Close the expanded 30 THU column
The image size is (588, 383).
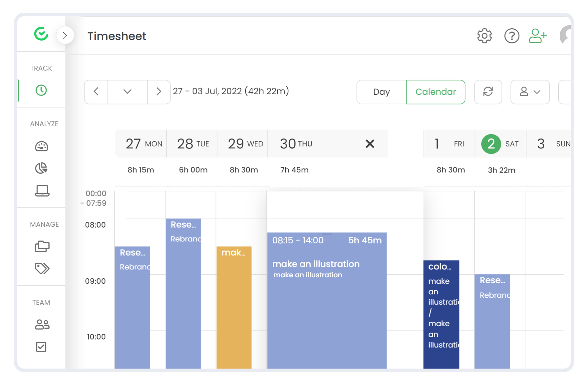click(x=370, y=144)
